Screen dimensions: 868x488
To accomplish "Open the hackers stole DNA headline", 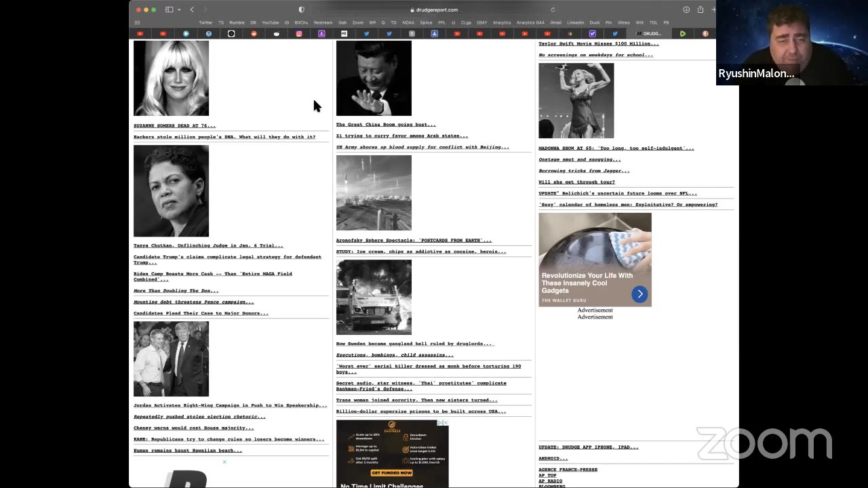I will point(224,137).
